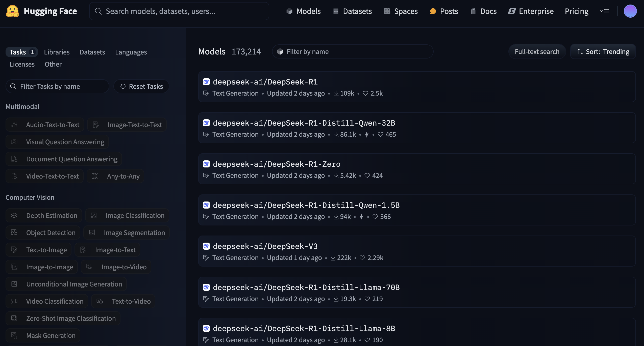Viewport: 644px width, 346px height.
Task: Click the Image-to-Video task icon
Action: click(89, 267)
